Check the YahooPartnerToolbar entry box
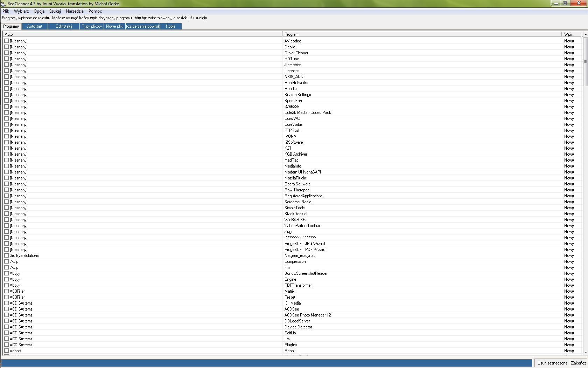The height and width of the screenshot is (368, 588). [6, 226]
